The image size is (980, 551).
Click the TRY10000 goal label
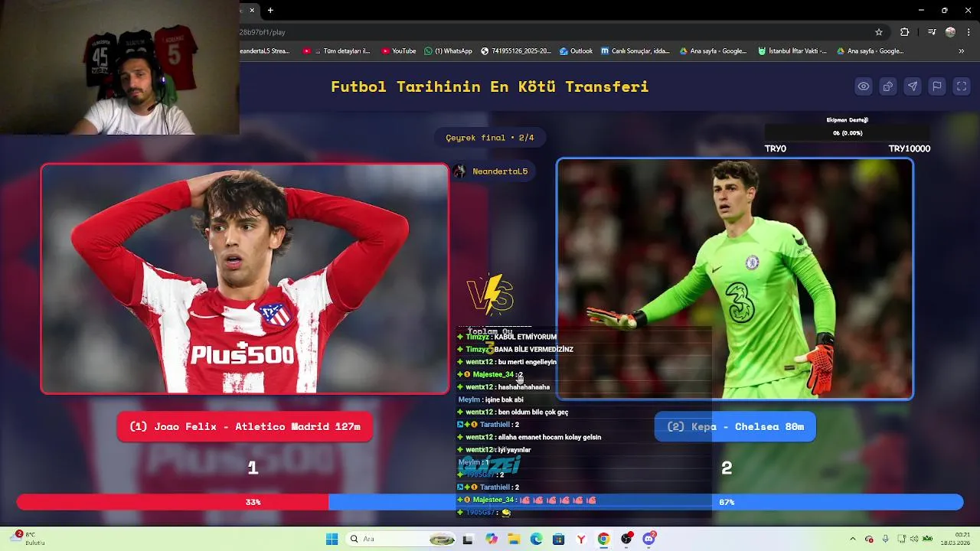click(x=909, y=148)
